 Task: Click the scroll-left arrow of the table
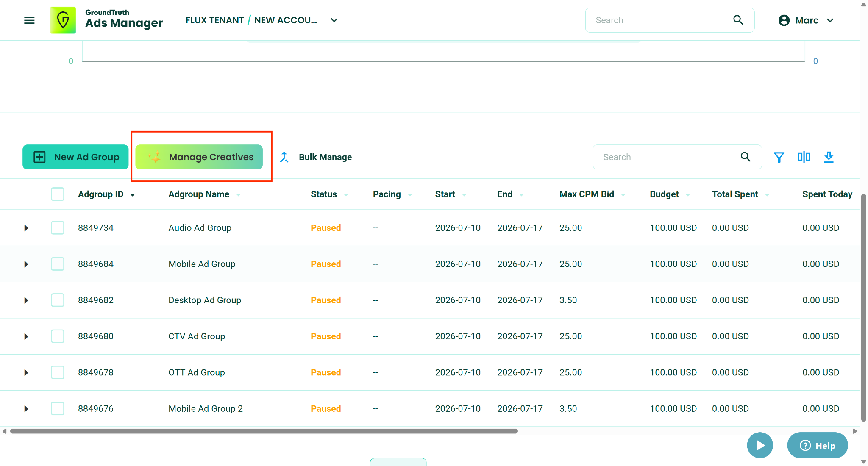(4, 431)
